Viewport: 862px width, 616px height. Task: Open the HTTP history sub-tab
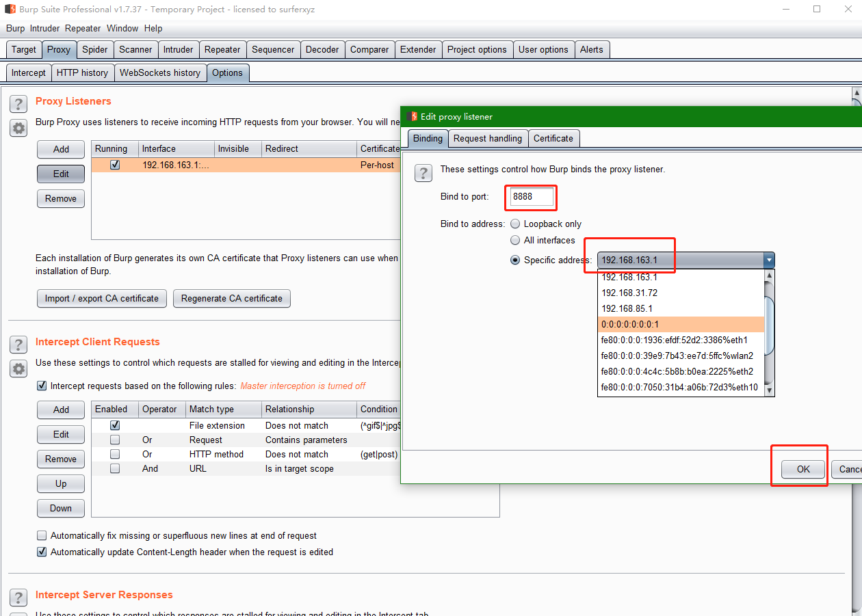point(82,72)
